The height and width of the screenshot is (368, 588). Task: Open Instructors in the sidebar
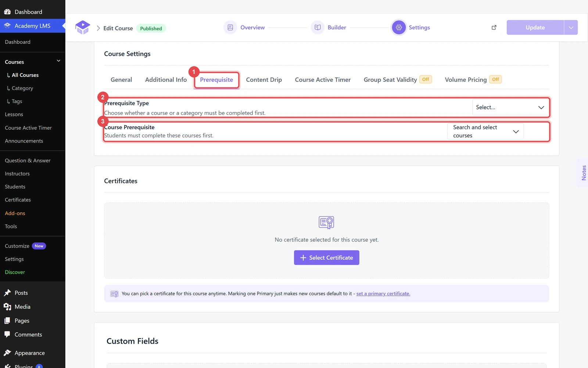[17, 174]
